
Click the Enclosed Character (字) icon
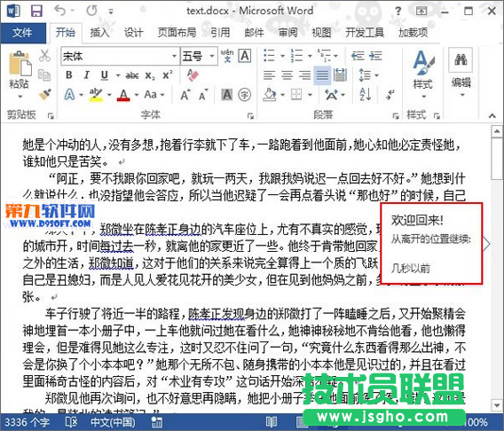[x=245, y=95]
